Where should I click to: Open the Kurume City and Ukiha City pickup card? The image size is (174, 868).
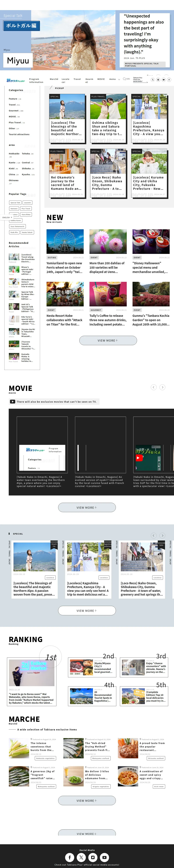pyautogui.click(x=149, y=173)
